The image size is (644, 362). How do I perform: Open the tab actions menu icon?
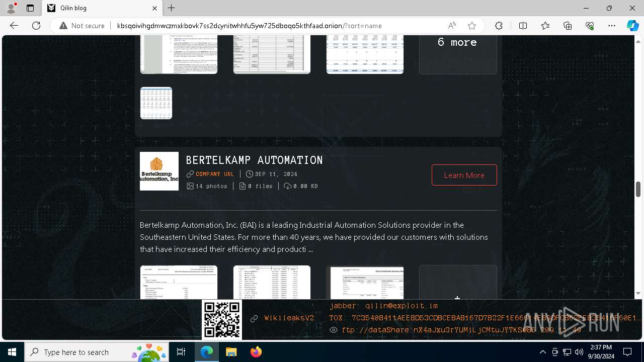[30, 8]
